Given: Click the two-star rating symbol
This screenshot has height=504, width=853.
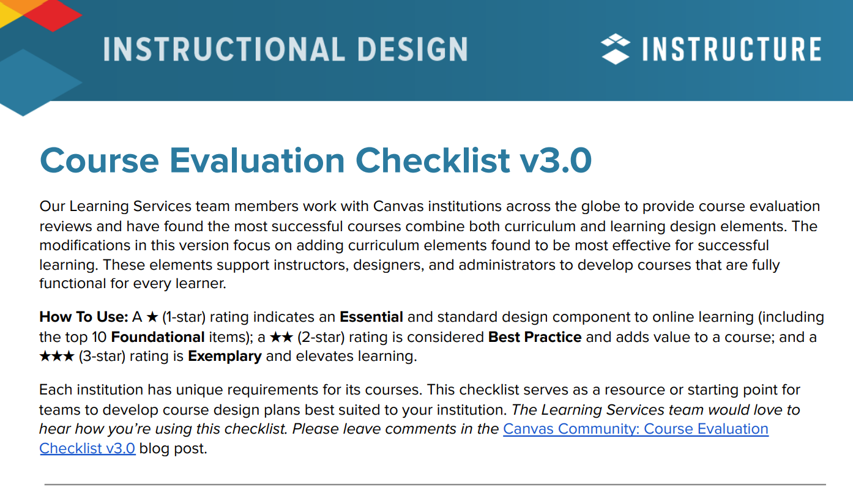Looking at the screenshot, I should 282,337.
